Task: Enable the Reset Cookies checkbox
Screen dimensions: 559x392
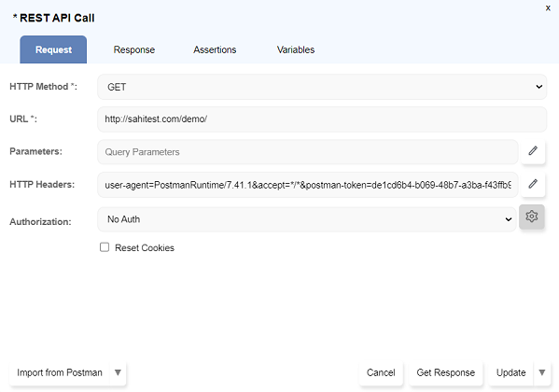Action: click(105, 247)
